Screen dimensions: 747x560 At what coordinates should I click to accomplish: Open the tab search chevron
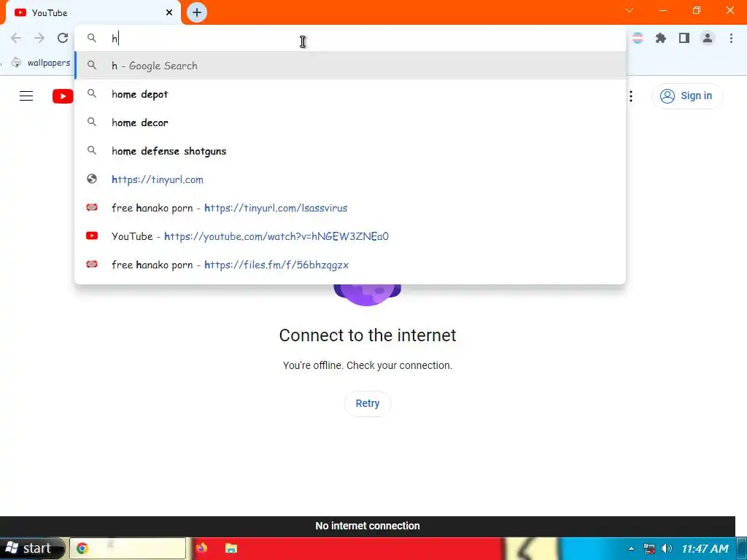pos(630,10)
